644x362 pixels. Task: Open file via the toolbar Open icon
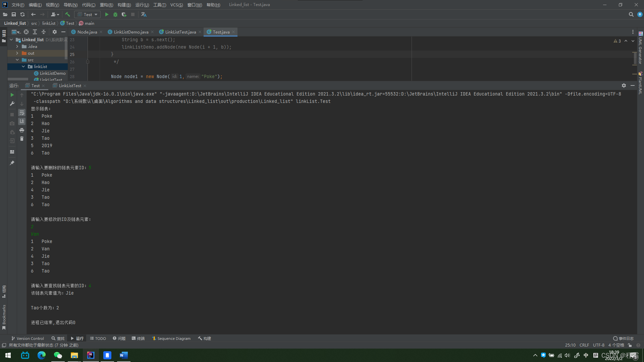[x=5, y=14]
